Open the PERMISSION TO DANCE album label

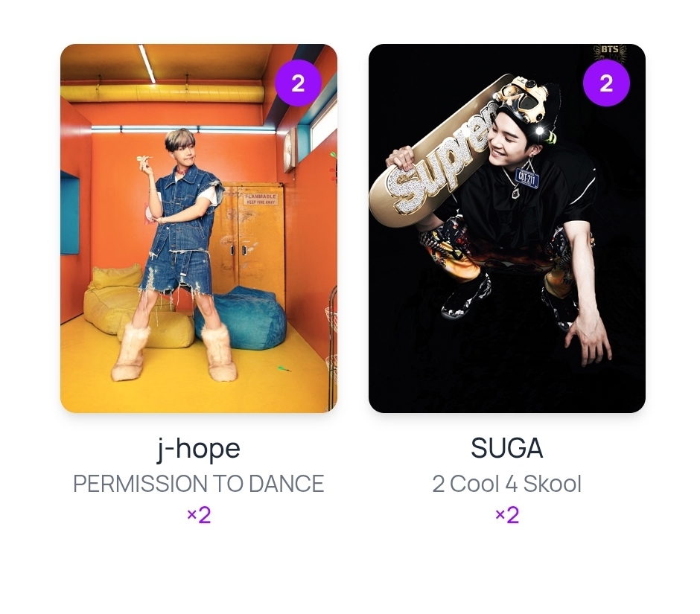198,484
